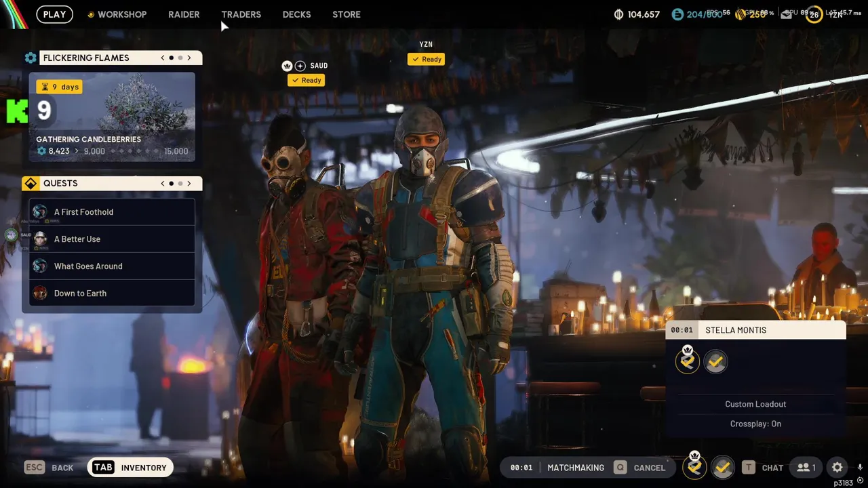
Task: Go to previous Flickering Flames page
Action: pyautogui.click(x=163, y=58)
